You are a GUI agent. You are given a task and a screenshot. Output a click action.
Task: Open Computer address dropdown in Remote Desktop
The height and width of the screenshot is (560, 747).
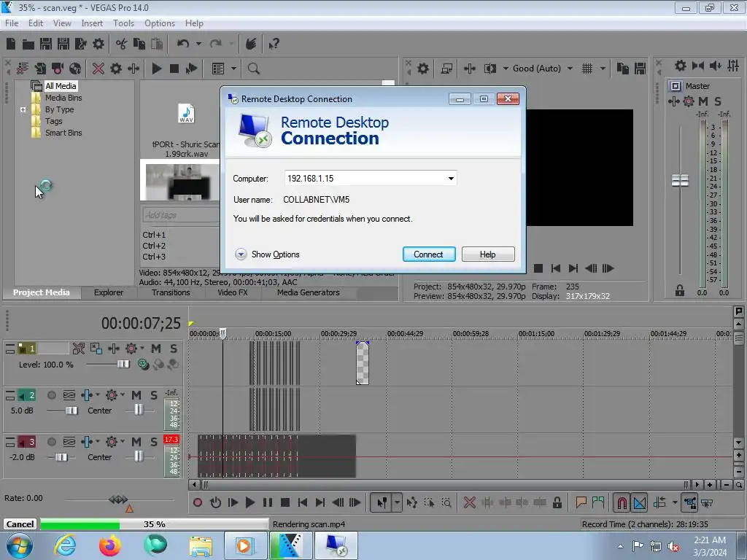tap(451, 179)
